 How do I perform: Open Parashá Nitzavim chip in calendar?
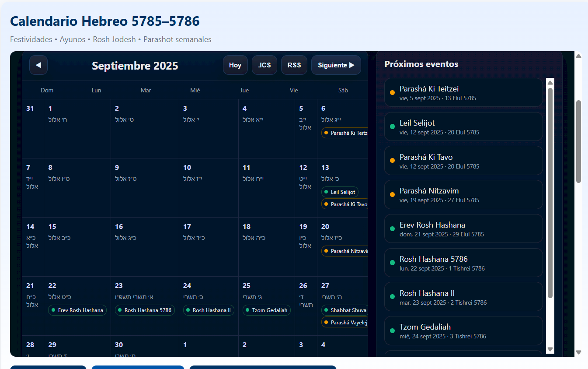pos(344,251)
